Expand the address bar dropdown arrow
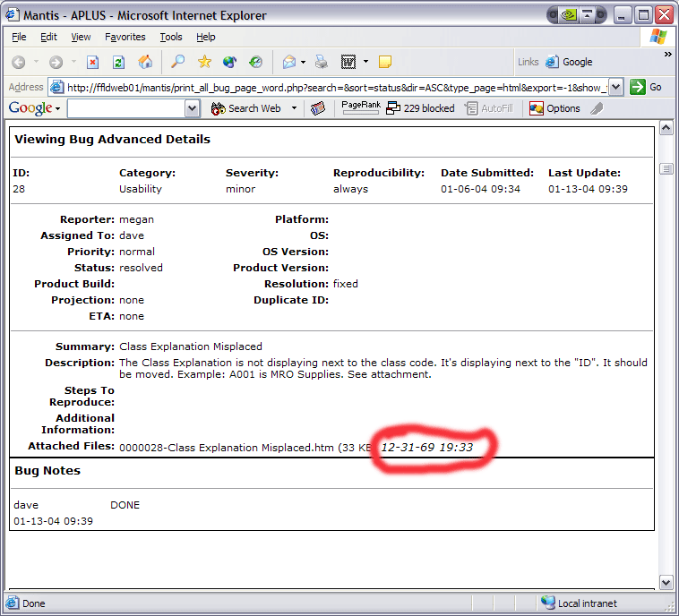This screenshot has height=616, width=679. point(615,87)
